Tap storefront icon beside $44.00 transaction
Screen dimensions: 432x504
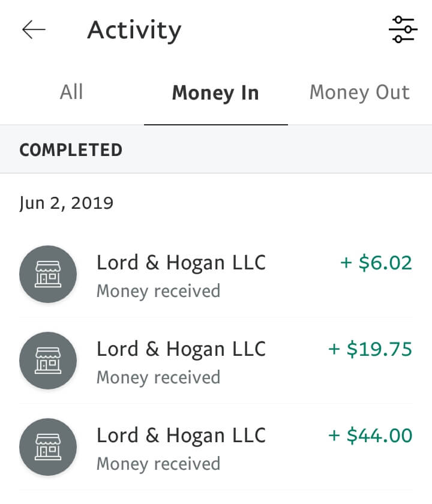(48, 447)
